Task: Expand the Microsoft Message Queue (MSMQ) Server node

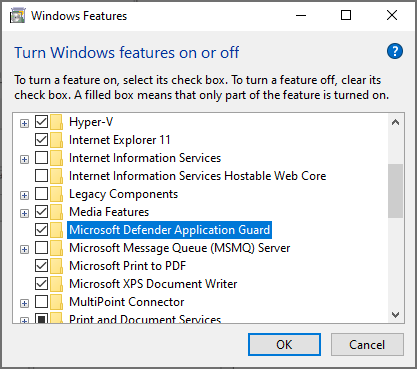Action: pyautogui.click(x=24, y=250)
